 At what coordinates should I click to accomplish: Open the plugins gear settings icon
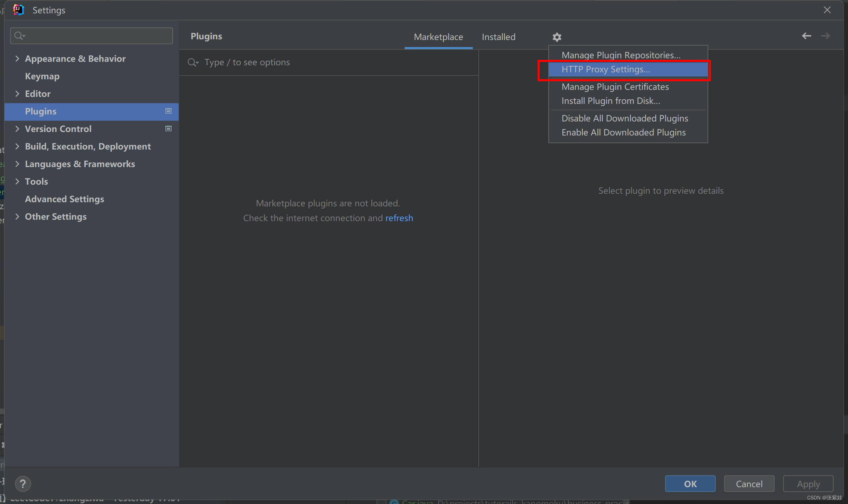pos(557,37)
